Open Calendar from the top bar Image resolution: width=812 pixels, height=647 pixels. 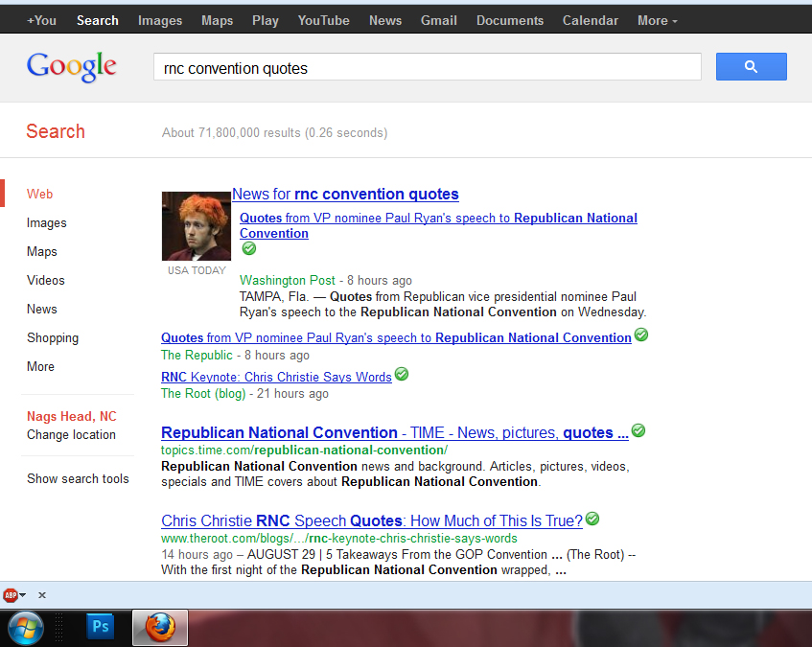591,21
